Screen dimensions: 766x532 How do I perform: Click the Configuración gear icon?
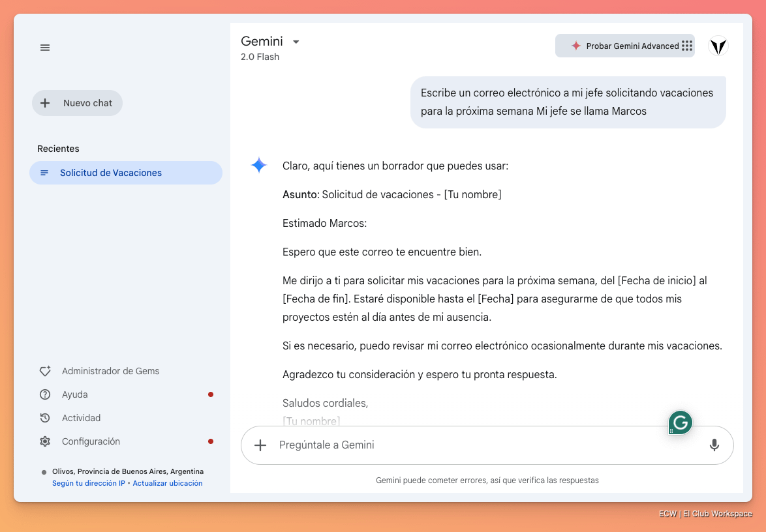tap(45, 441)
